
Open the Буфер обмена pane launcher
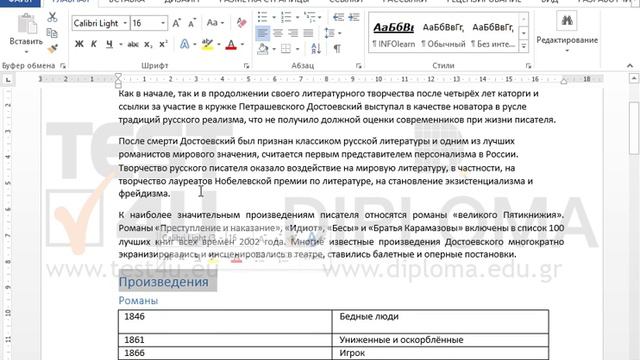63,66
